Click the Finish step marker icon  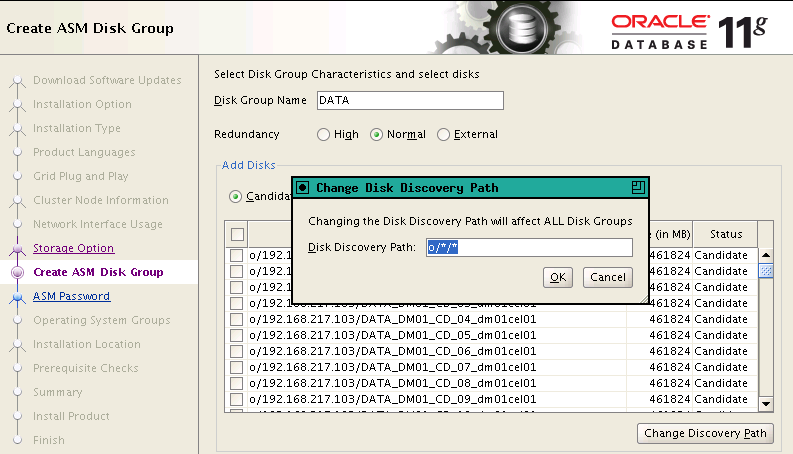(x=17, y=440)
